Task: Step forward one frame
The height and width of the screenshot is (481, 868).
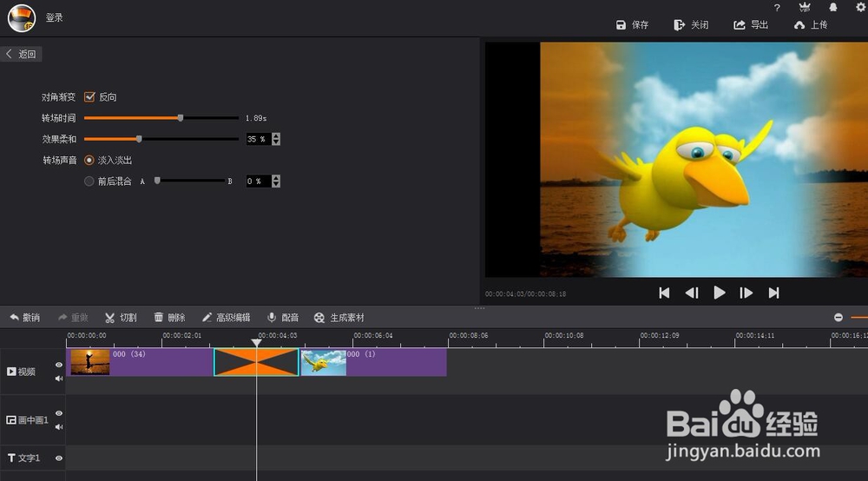Action: tap(746, 293)
